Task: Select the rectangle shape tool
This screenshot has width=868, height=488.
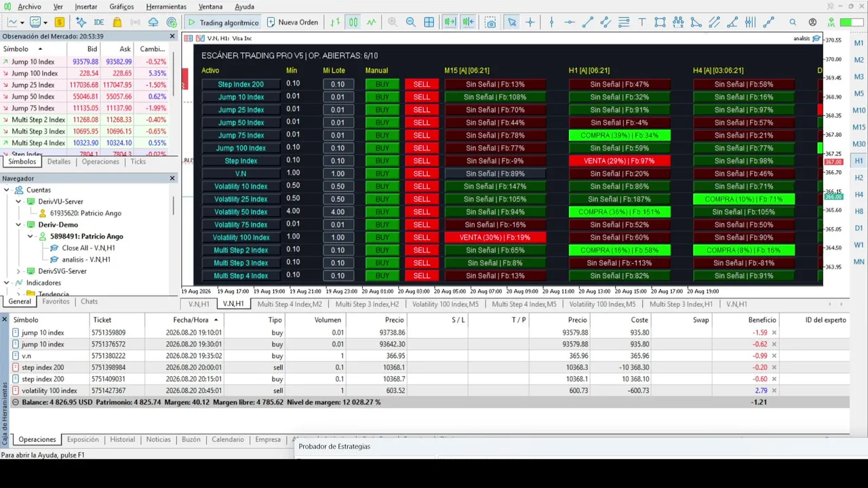Action: click(660, 22)
